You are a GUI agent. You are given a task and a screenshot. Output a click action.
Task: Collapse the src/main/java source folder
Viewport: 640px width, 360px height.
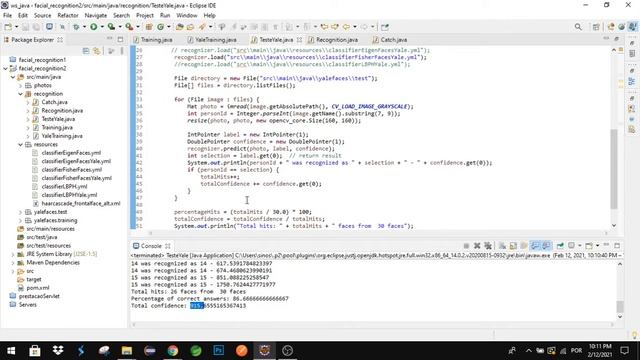[13, 77]
